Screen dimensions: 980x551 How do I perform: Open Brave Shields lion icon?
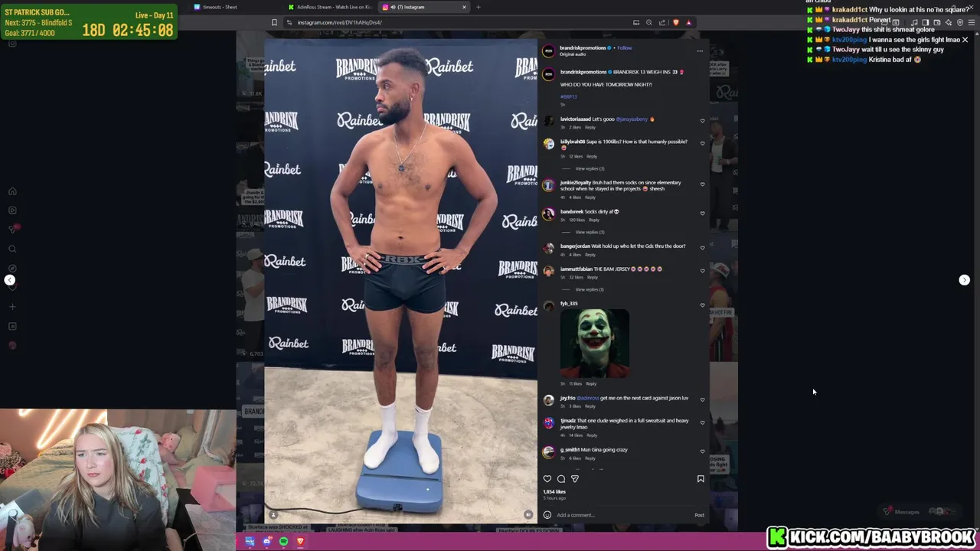675,22
